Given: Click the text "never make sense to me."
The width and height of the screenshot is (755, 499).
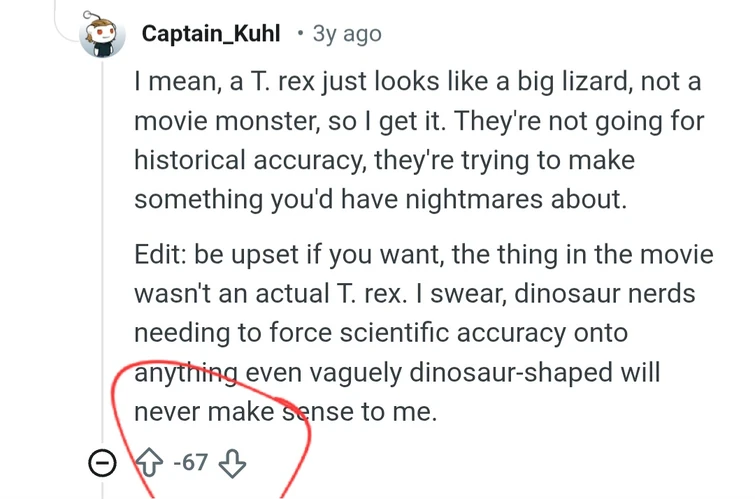Looking at the screenshot, I should 285,411.
